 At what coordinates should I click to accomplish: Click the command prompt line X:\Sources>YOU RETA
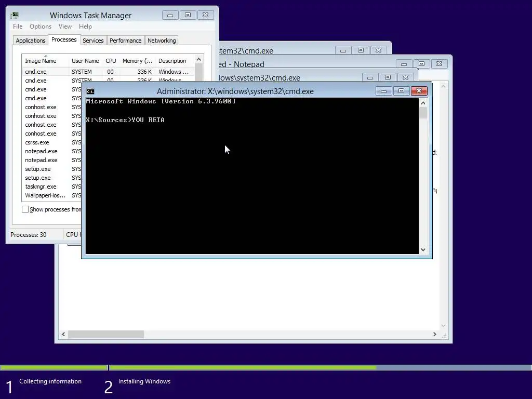[x=125, y=120]
